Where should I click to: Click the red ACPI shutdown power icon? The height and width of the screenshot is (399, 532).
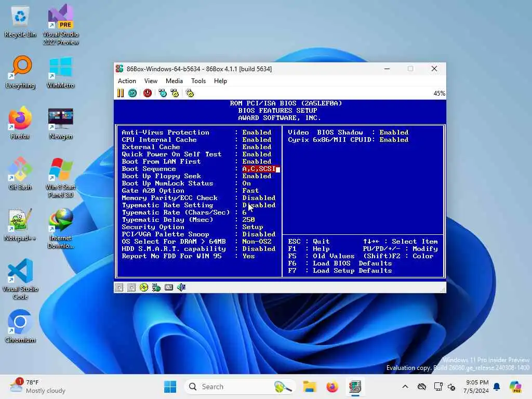(x=148, y=93)
